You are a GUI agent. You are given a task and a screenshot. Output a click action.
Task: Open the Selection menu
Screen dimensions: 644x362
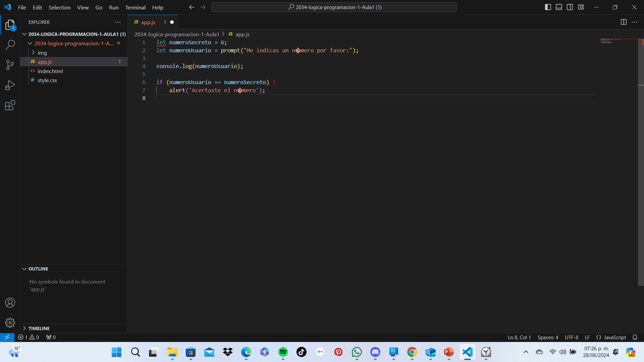[59, 7]
